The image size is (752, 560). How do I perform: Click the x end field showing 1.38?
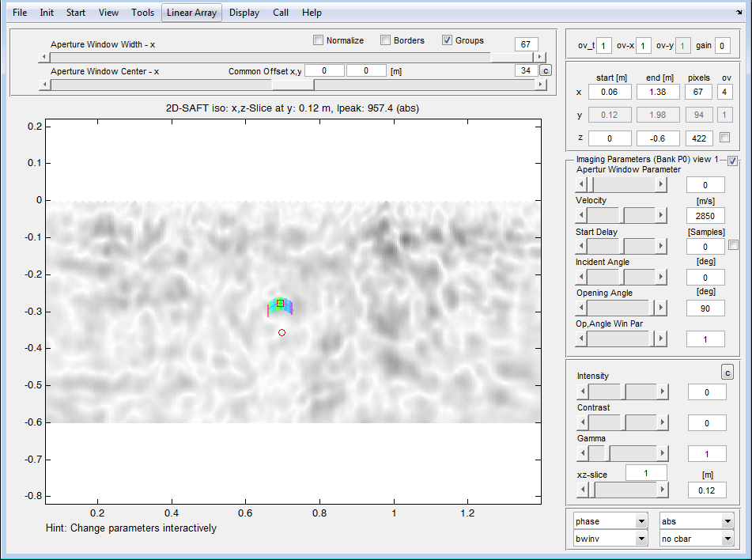(x=658, y=92)
